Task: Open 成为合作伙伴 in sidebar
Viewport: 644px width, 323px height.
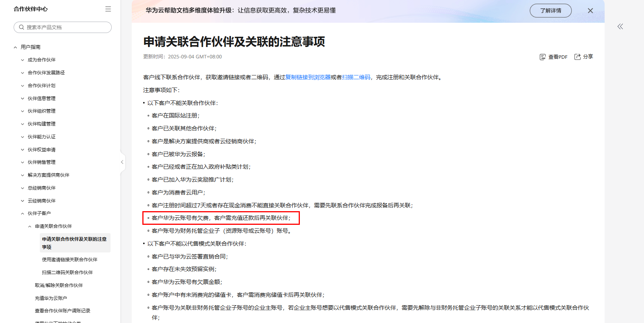Action: pos(42,60)
